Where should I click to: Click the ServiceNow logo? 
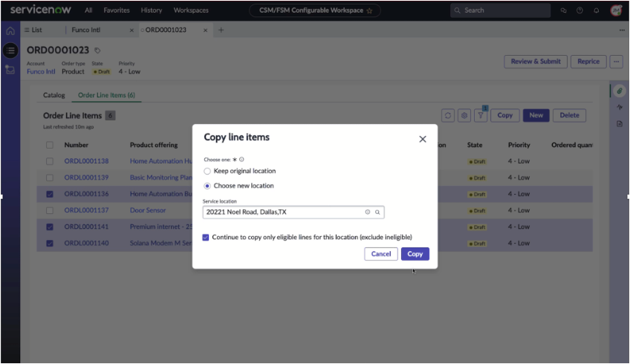[41, 10]
